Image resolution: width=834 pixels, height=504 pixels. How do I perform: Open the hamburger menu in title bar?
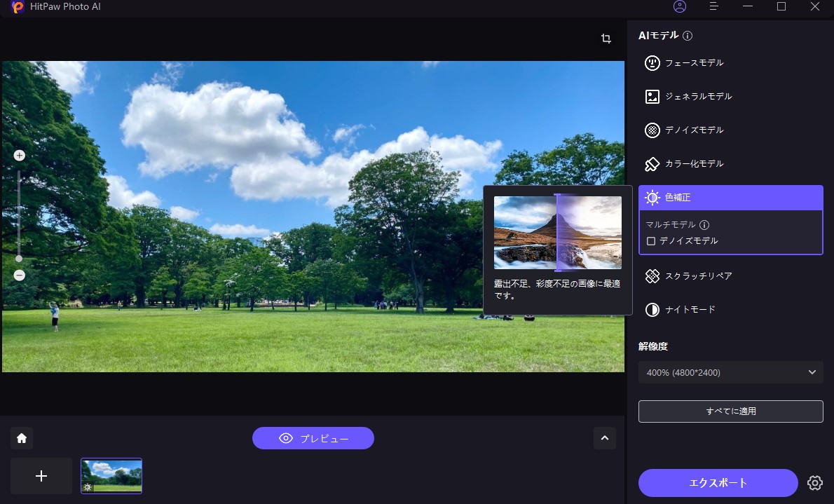[714, 6]
